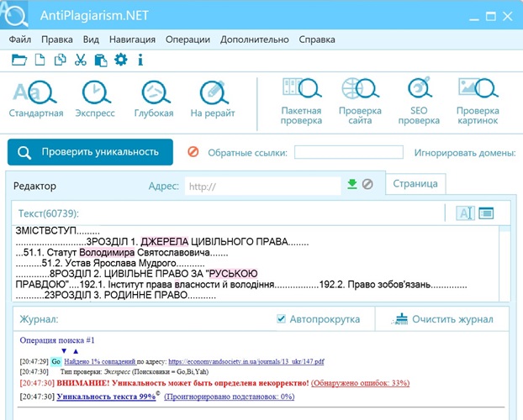This screenshot has height=420, width=523.
Task: Click Обнаружено ошибок: 33% link
Action: [360, 383]
